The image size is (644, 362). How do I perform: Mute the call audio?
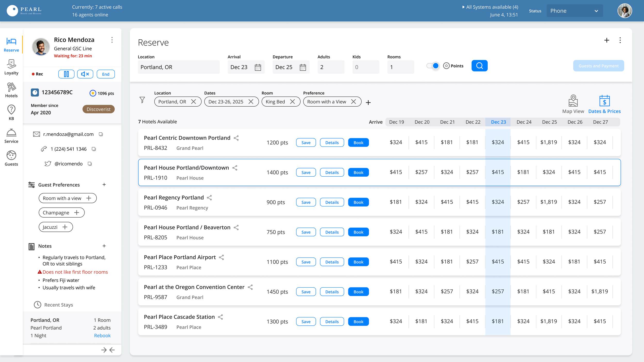point(85,74)
